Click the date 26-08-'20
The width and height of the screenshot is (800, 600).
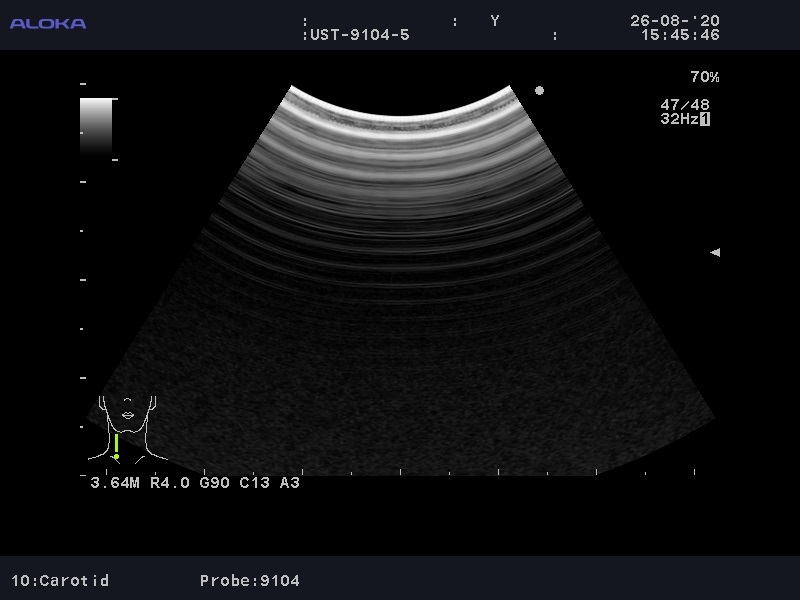(x=674, y=21)
